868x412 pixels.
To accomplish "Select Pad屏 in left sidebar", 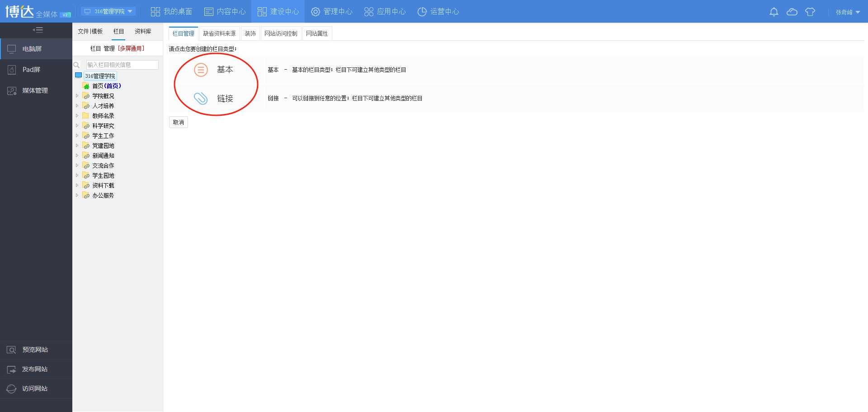I will point(36,70).
